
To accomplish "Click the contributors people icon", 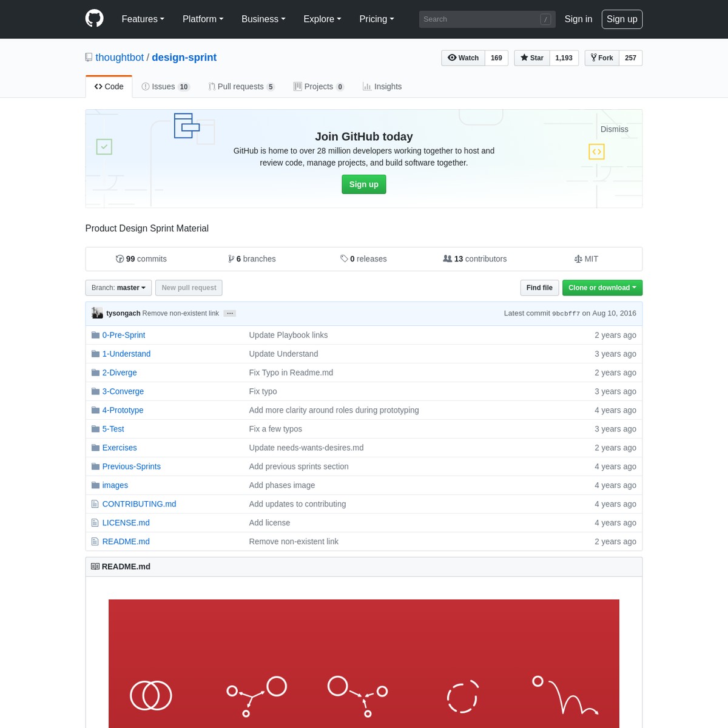I will pos(448,259).
